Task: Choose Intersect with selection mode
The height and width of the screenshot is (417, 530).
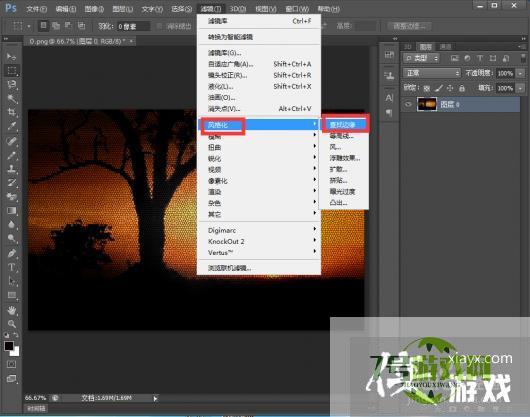Action: point(81,26)
